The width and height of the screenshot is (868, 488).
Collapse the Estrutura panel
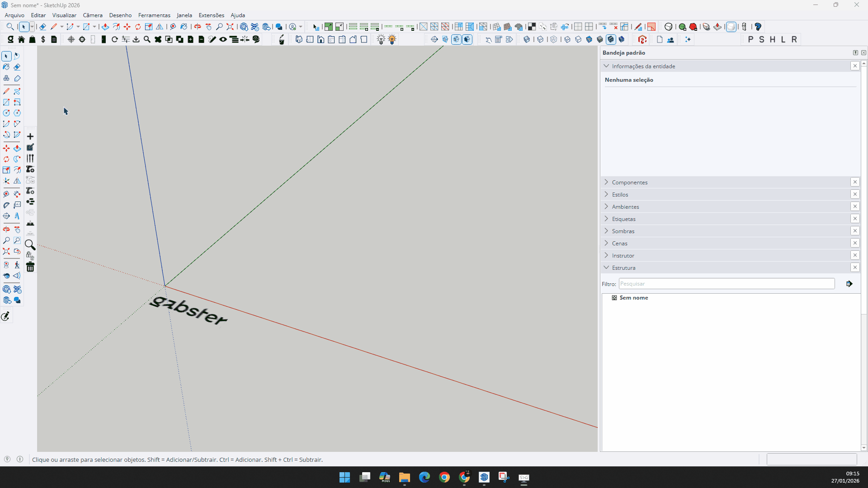click(623, 268)
